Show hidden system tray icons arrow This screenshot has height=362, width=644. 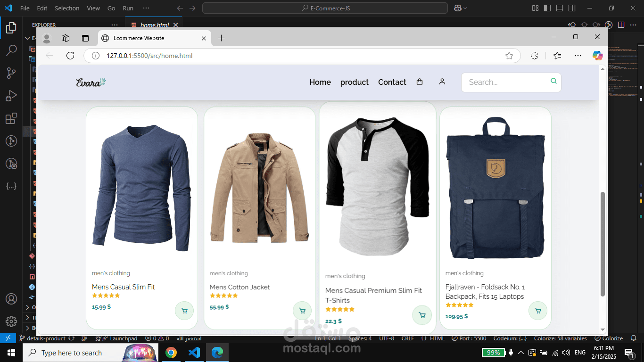[521, 353]
